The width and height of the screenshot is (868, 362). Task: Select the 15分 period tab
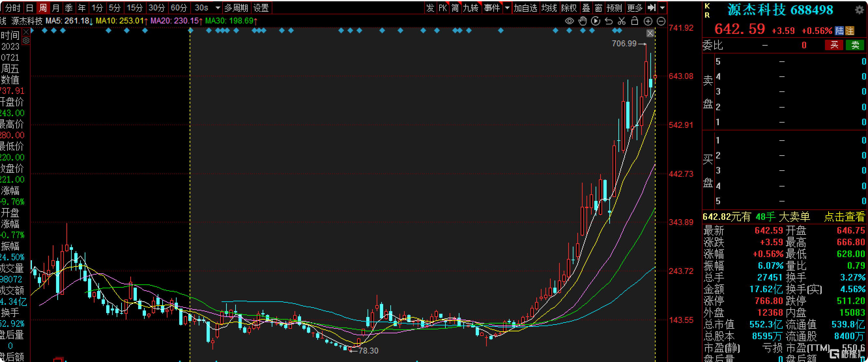click(135, 8)
